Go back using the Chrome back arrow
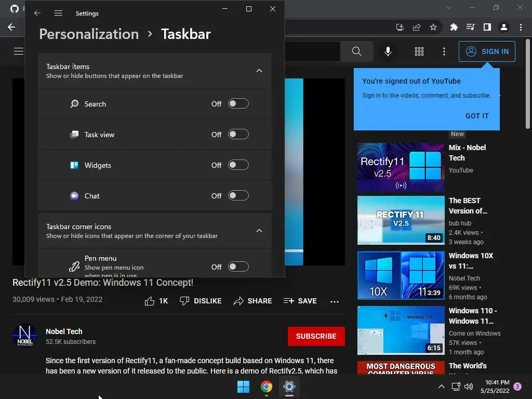The image size is (532, 399). [x=11, y=27]
